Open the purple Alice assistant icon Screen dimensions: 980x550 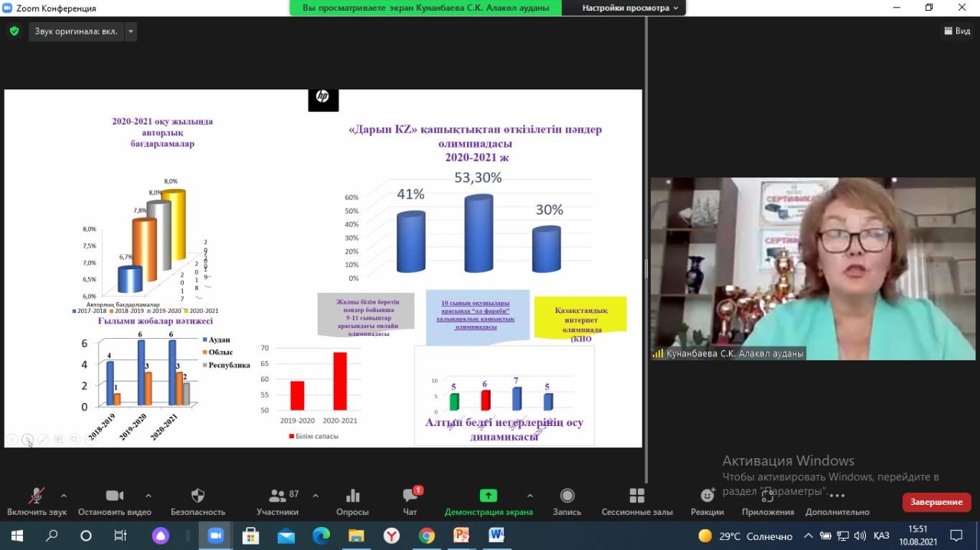(160, 535)
